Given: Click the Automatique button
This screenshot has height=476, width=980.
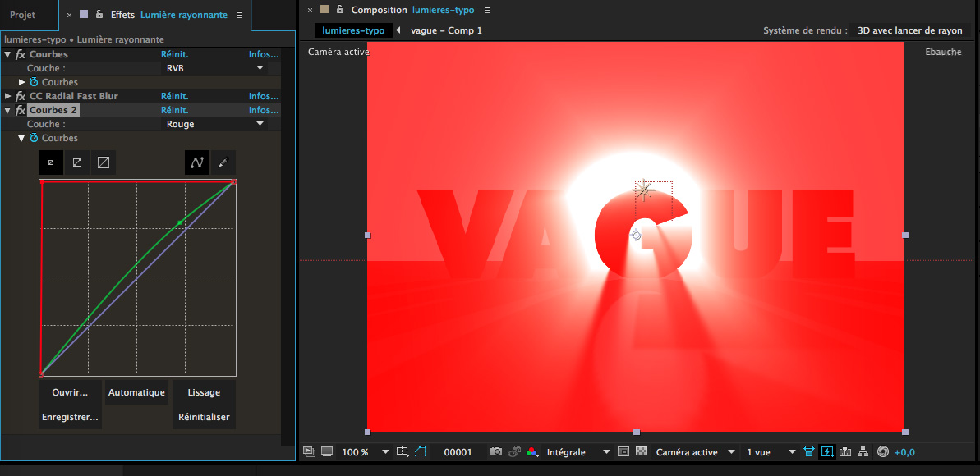Looking at the screenshot, I should (136, 393).
